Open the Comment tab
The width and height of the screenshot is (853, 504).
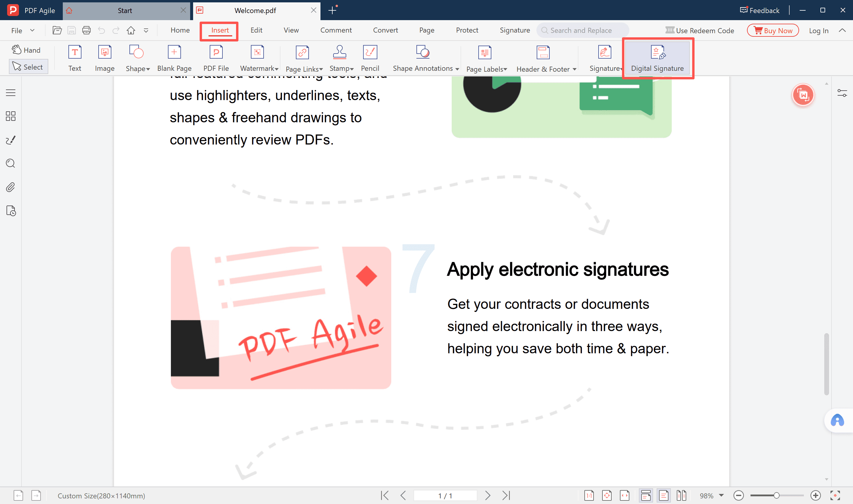click(336, 30)
